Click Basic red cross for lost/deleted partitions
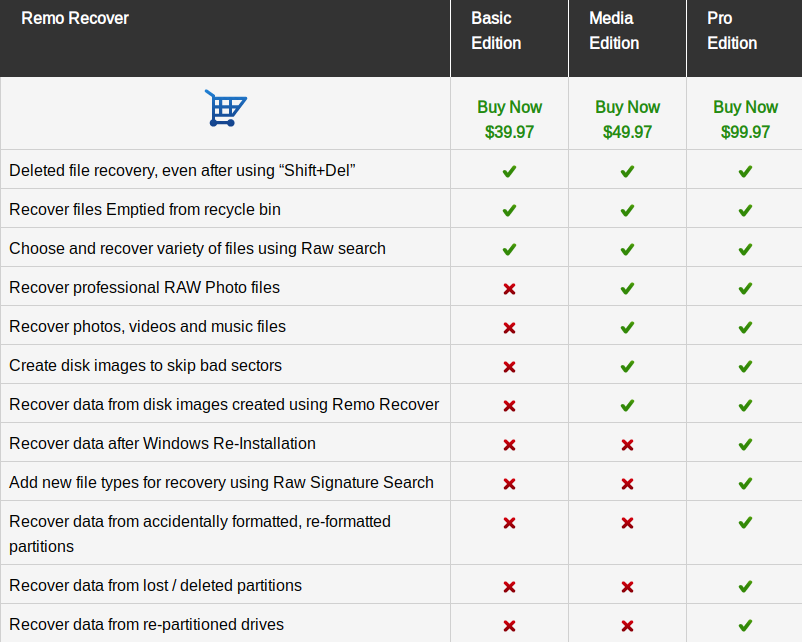 [x=509, y=587]
